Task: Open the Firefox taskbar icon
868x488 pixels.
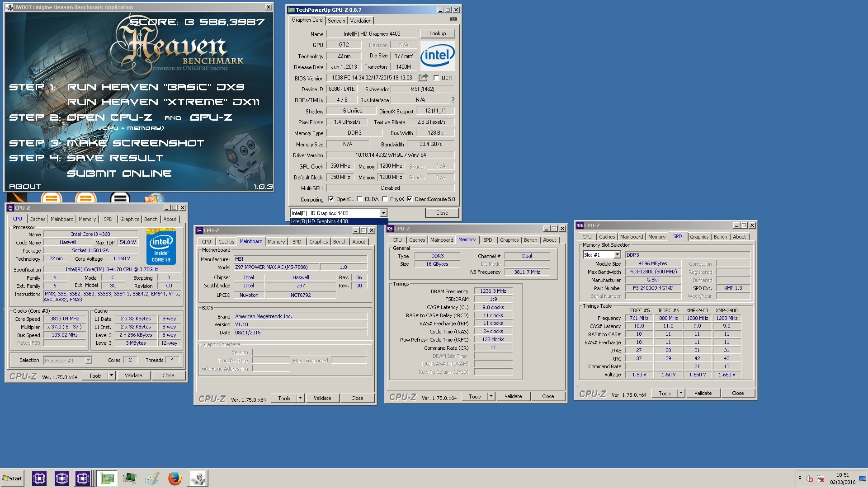Action: [x=175, y=478]
